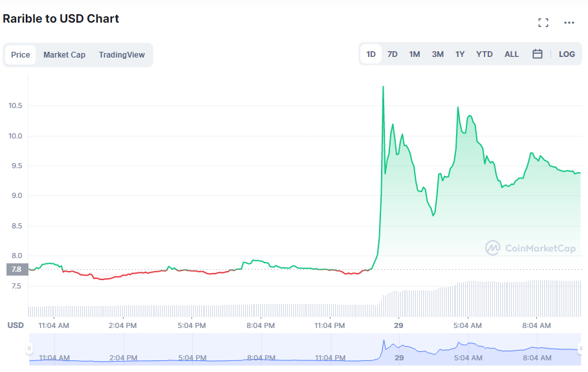Open the fullscreen chart view icon
The width and height of the screenshot is (588, 372).
(543, 23)
